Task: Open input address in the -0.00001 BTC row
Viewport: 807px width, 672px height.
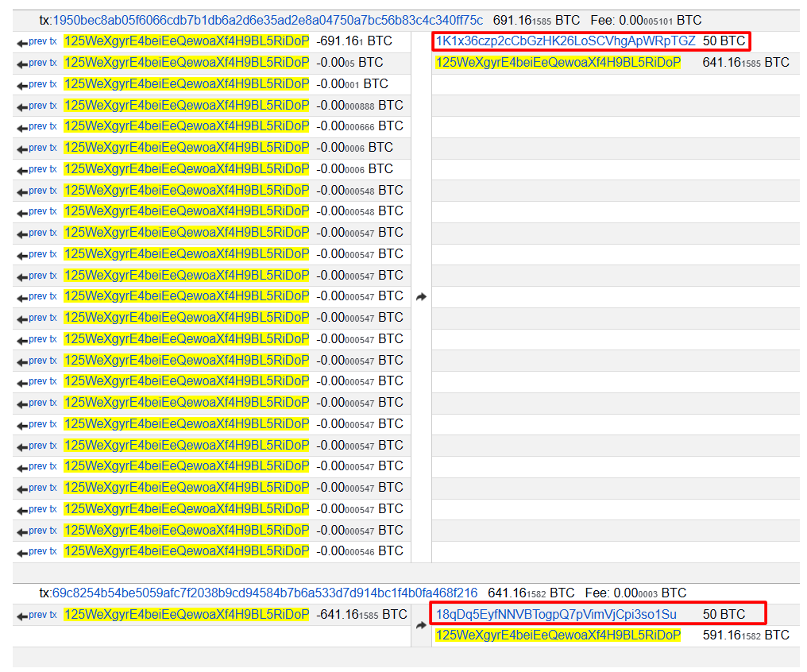Action: (187, 84)
